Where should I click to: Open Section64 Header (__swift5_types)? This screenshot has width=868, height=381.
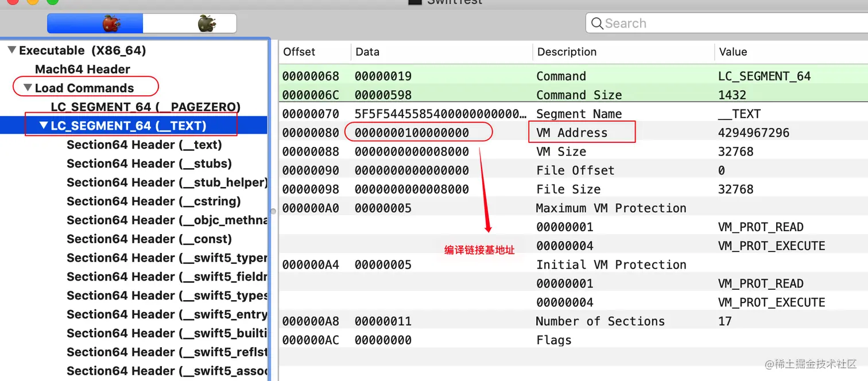(167, 296)
